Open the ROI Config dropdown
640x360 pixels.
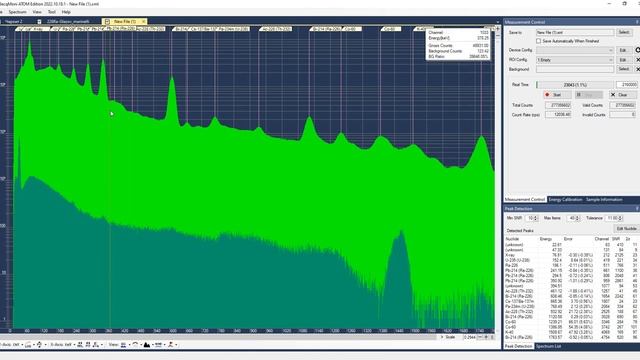(x=575, y=60)
